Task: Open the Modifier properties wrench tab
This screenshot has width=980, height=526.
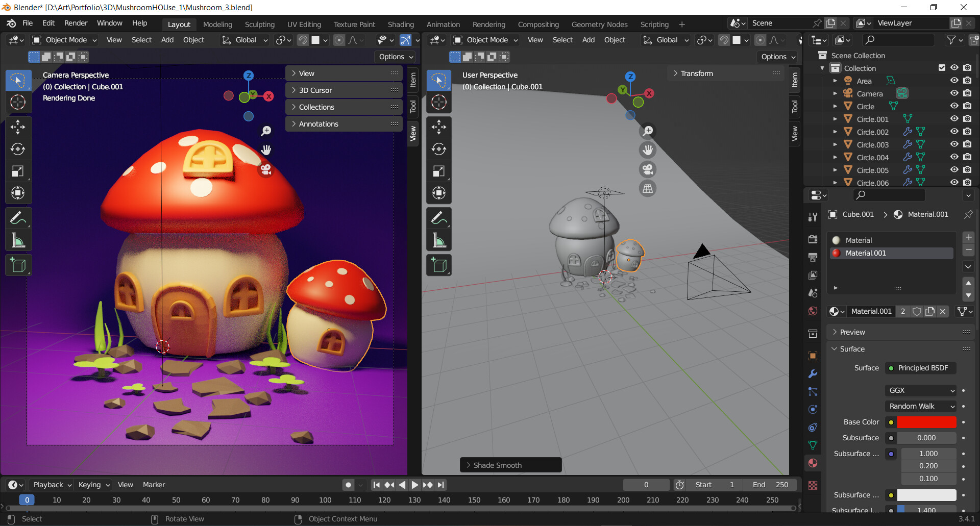Action: click(813, 373)
